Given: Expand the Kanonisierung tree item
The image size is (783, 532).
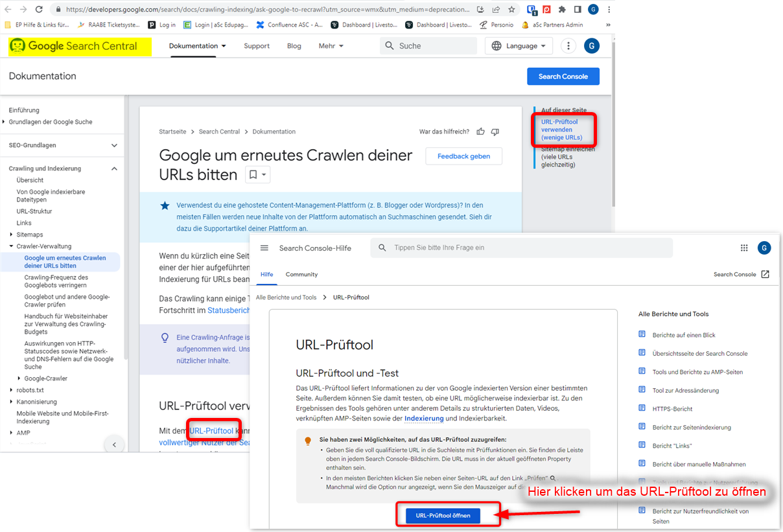Looking at the screenshot, I should (11, 402).
